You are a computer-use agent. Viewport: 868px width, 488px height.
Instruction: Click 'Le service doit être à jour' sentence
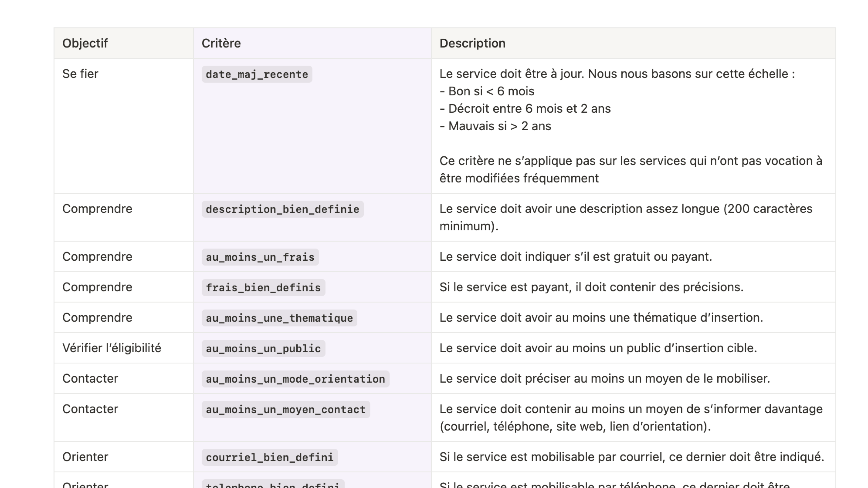pyautogui.click(x=511, y=74)
